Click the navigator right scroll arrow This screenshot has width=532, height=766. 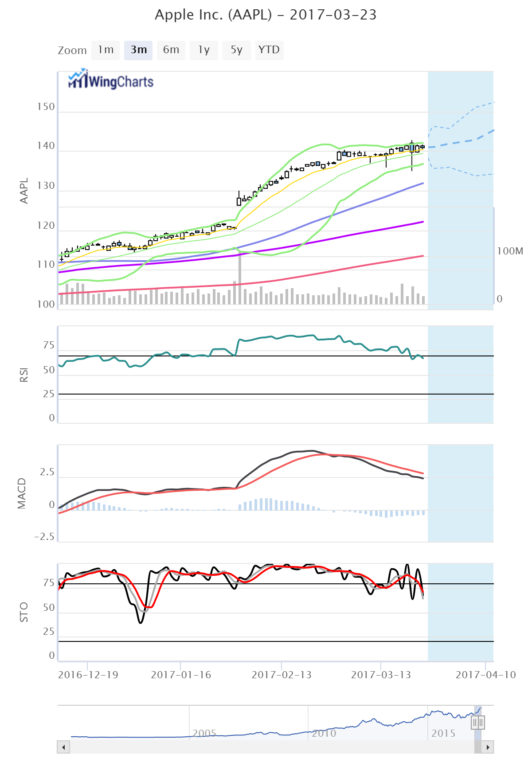(x=488, y=747)
